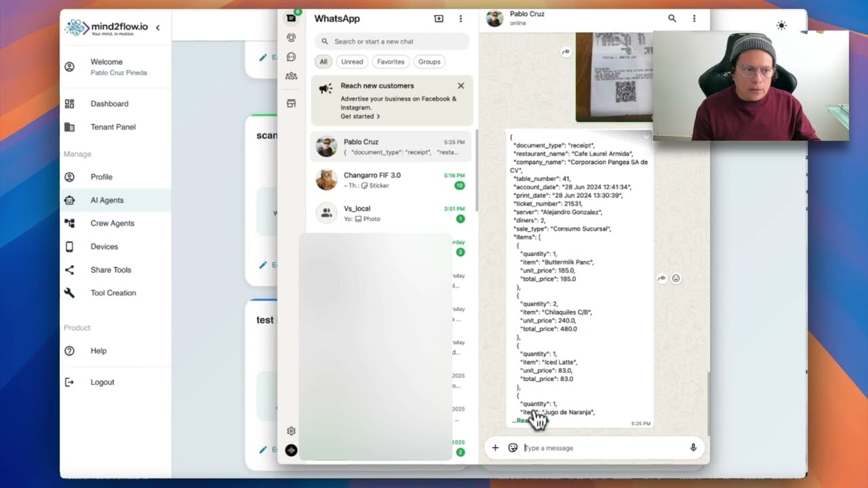Viewport: 868px width, 488px height.
Task: Click the 'Get started' link in the banner
Action: click(360, 117)
